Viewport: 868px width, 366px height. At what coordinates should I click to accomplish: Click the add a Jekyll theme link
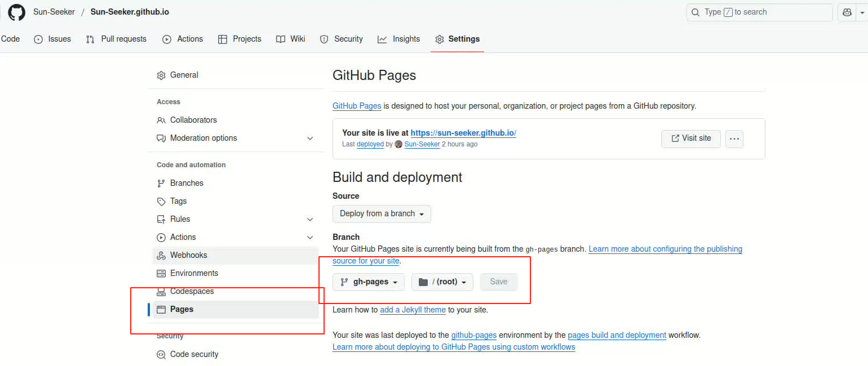(413, 310)
